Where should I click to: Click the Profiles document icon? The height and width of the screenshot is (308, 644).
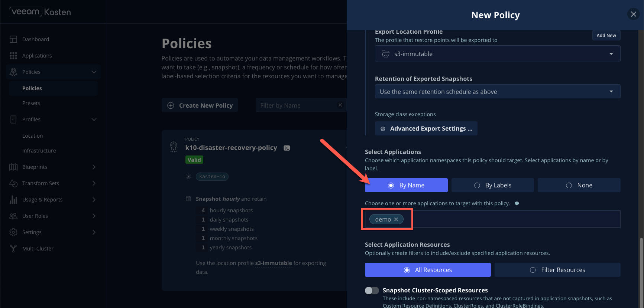point(13,119)
